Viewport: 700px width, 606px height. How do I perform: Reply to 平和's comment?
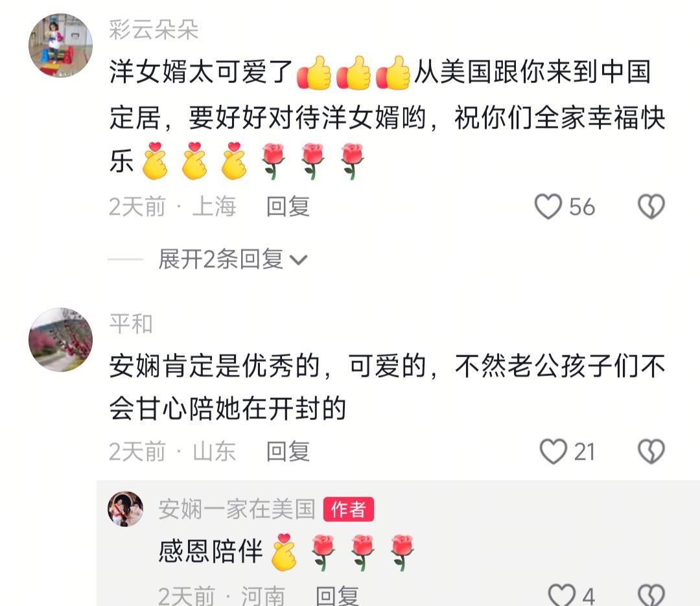point(288,452)
